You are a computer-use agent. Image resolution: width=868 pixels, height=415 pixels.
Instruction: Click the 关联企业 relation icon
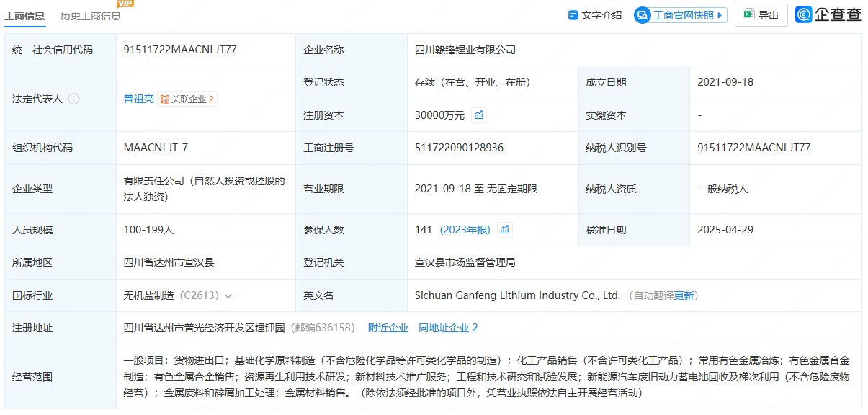165,99
